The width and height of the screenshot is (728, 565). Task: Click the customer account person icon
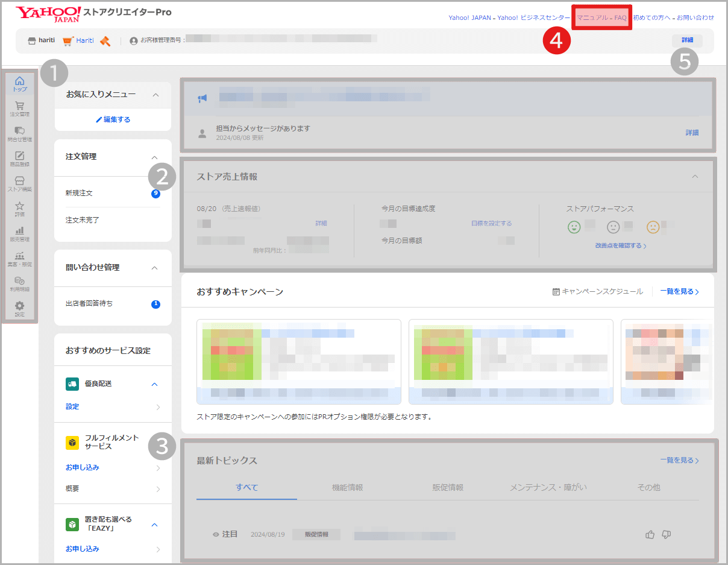pos(134,41)
